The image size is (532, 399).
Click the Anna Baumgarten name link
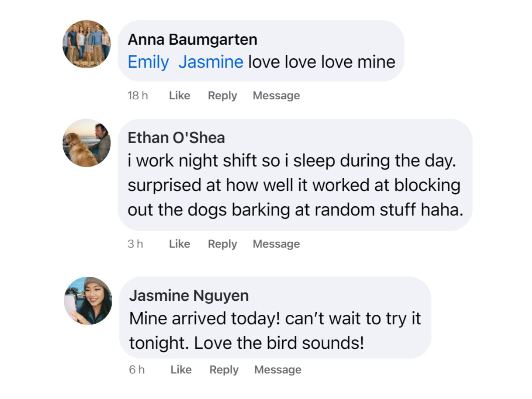tap(192, 40)
